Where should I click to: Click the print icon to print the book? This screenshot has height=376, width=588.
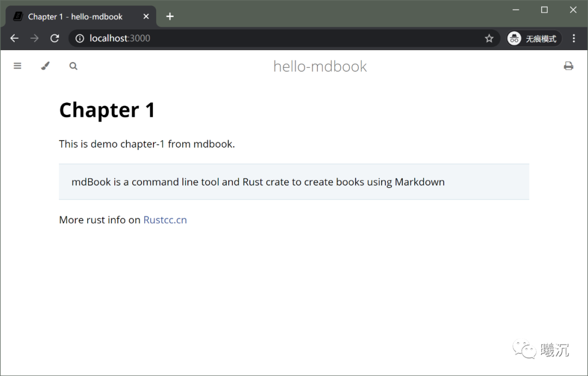568,65
